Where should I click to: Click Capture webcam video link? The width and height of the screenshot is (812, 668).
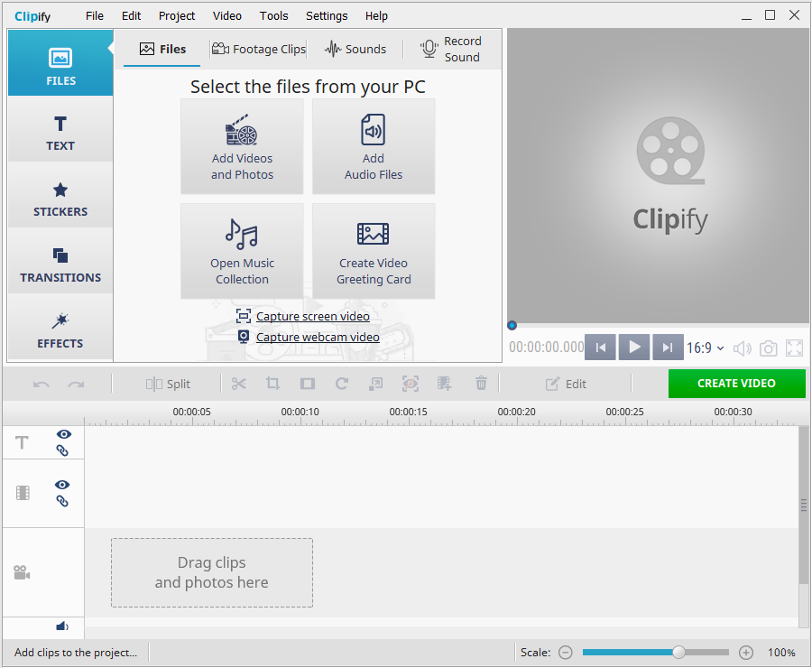[x=318, y=337]
